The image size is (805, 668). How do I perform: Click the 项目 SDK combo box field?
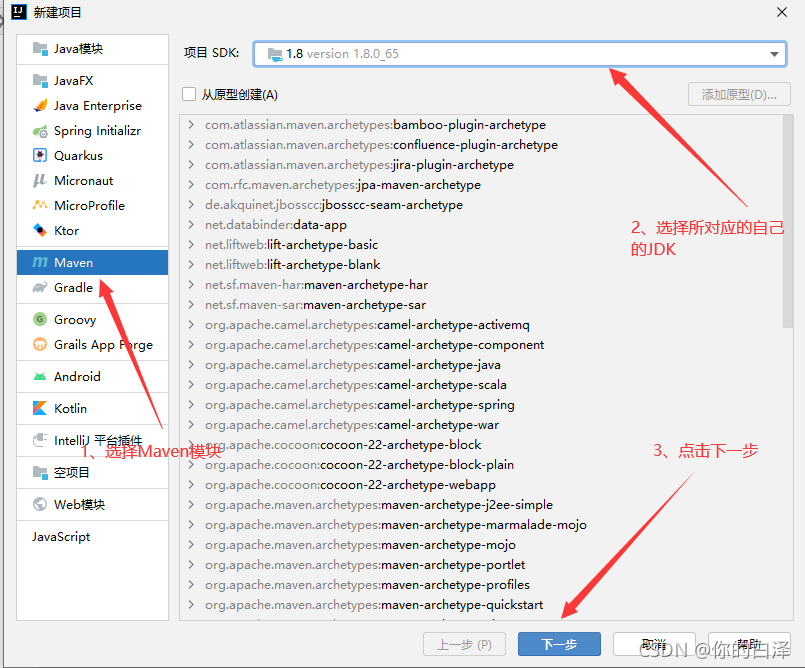click(x=520, y=54)
